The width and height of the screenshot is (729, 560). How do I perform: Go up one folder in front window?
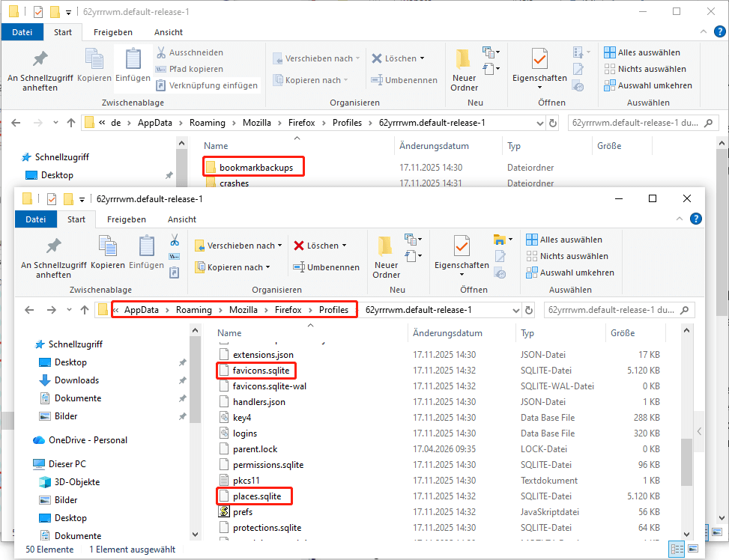pyautogui.click(x=85, y=310)
